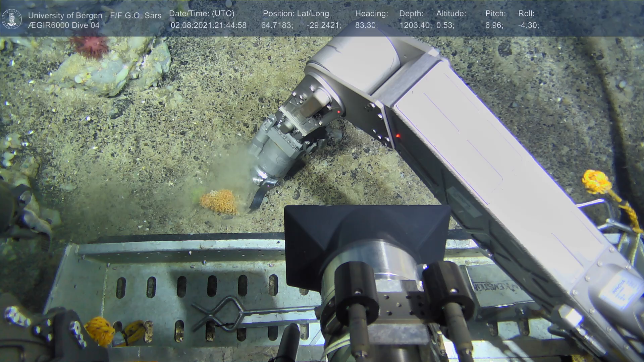The height and width of the screenshot is (362, 644).
Task: Click the Pitch value 6.96
Action: click(494, 25)
